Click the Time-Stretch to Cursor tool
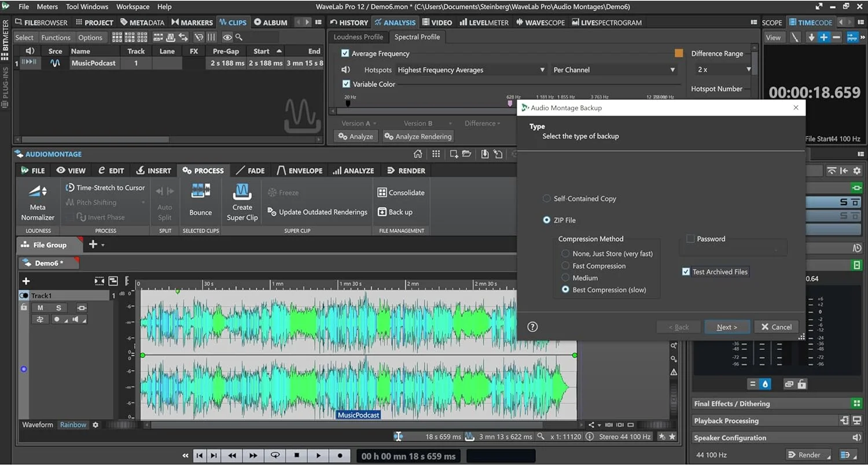Image resolution: width=868 pixels, height=466 pixels. [x=105, y=187]
